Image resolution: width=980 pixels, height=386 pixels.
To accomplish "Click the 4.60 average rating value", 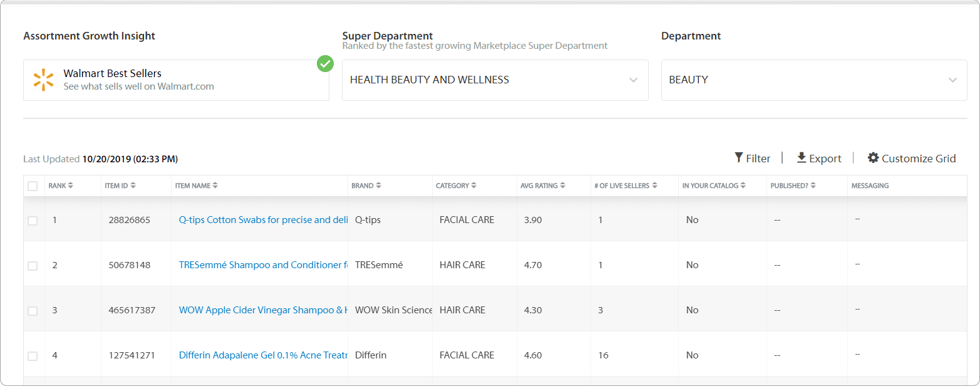I will (533, 355).
